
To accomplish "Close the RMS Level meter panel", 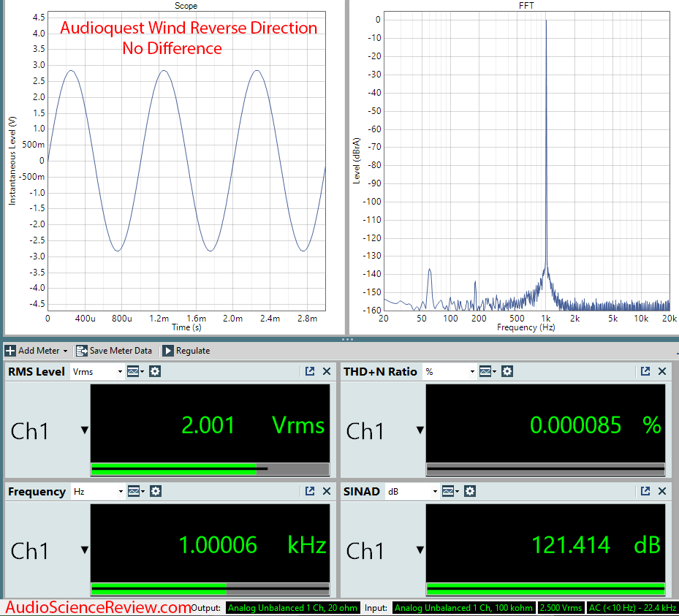I will click(327, 371).
